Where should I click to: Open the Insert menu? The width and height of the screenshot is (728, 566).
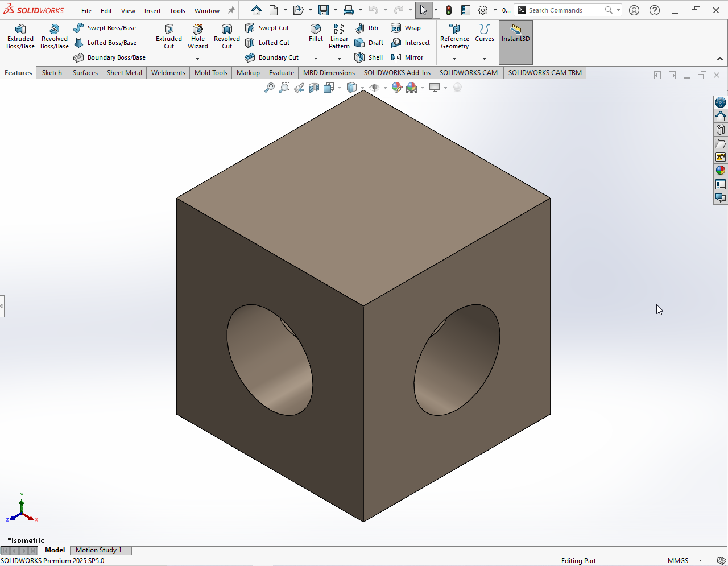[152, 11]
